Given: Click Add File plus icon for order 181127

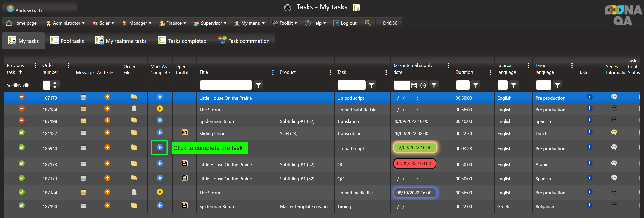Looking at the screenshot, I should pyautogui.click(x=107, y=132).
